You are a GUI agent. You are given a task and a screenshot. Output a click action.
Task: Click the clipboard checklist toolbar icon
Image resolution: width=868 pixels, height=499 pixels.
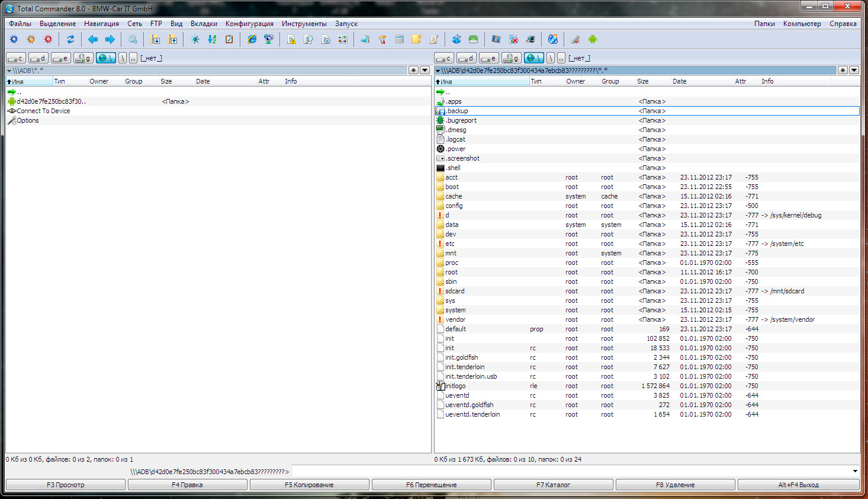tap(229, 40)
